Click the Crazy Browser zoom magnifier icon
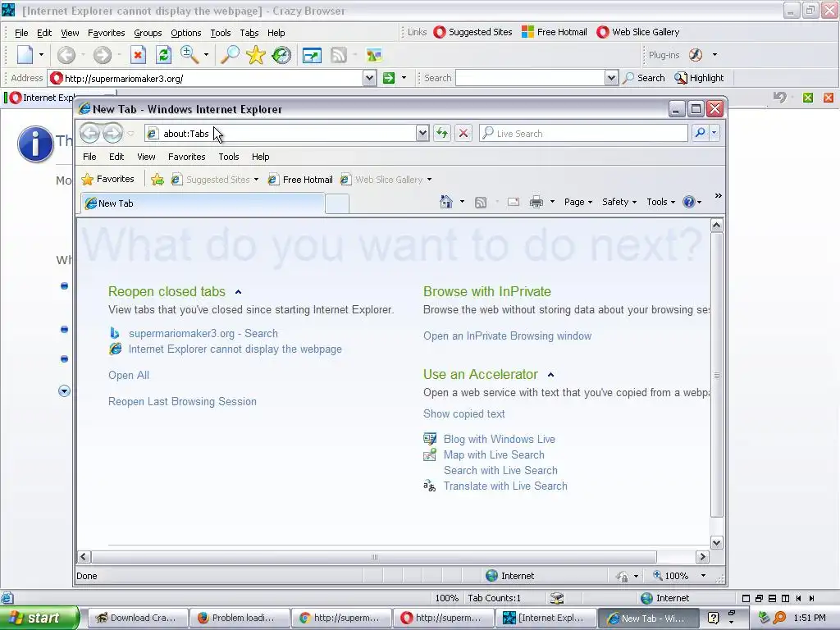Screen dimensions: 840x630 click(189, 54)
